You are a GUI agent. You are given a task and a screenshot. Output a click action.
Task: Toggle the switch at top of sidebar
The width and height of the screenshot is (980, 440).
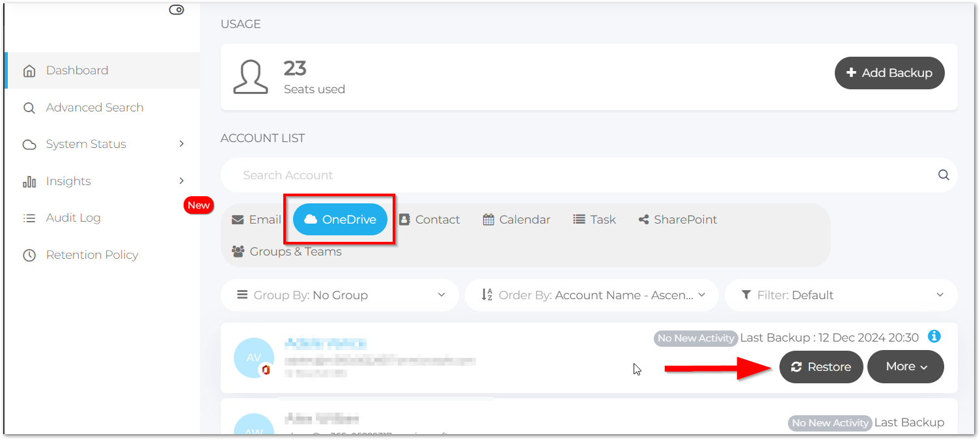pos(176,10)
